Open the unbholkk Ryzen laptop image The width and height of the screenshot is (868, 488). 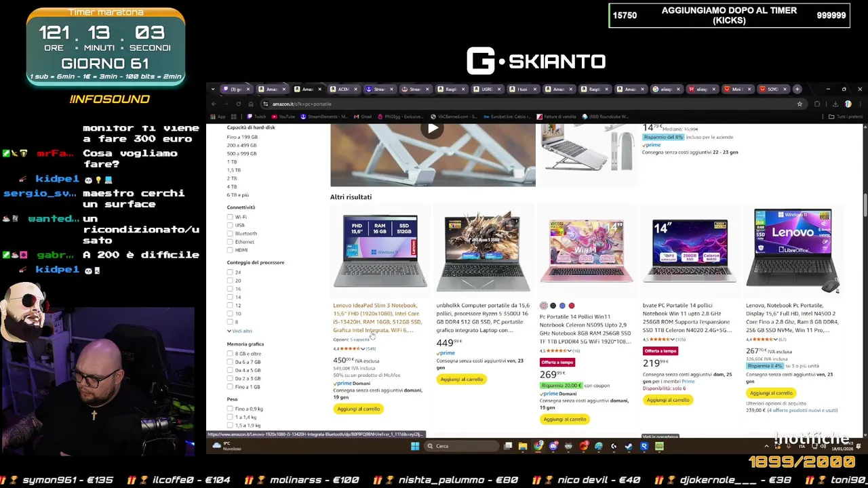point(483,251)
